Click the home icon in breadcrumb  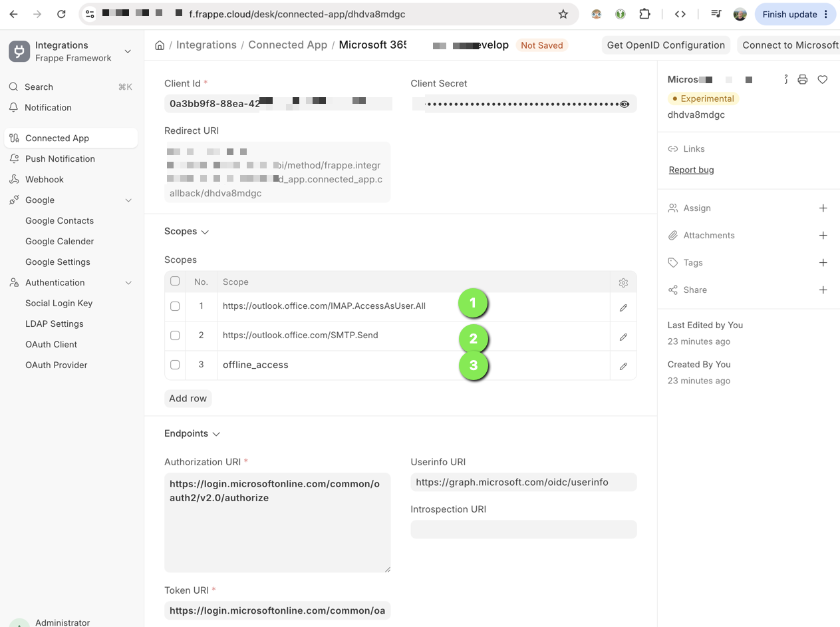pyautogui.click(x=160, y=45)
